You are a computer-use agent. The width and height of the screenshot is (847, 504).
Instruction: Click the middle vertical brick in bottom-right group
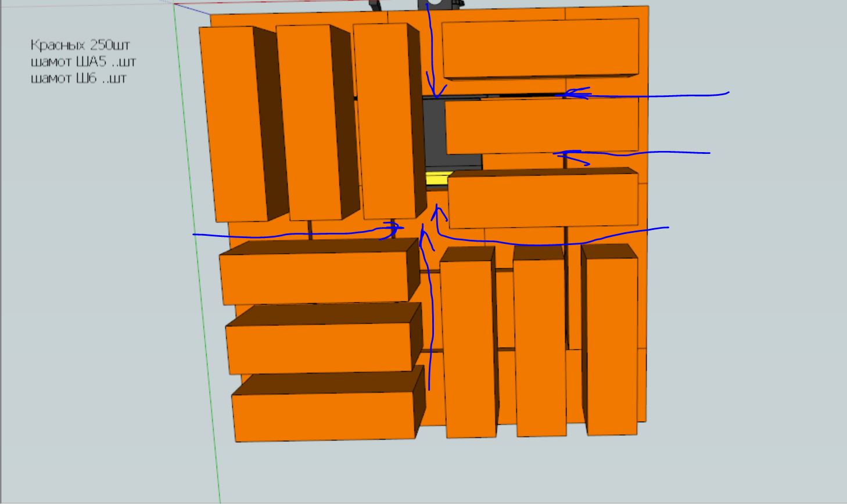pos(540,346)
